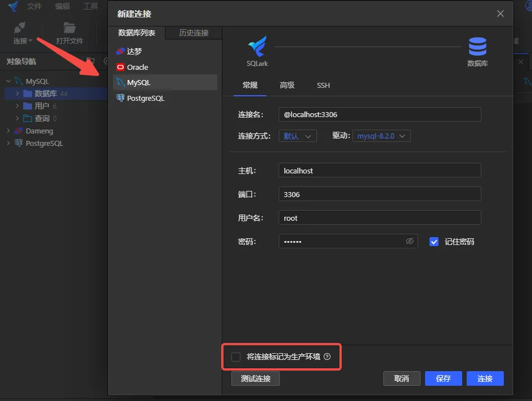The height and width of the screenshot is (401, 532).
Task: Select the Dameng (达梦) icon in database list
Action: (x=120, y=52)
